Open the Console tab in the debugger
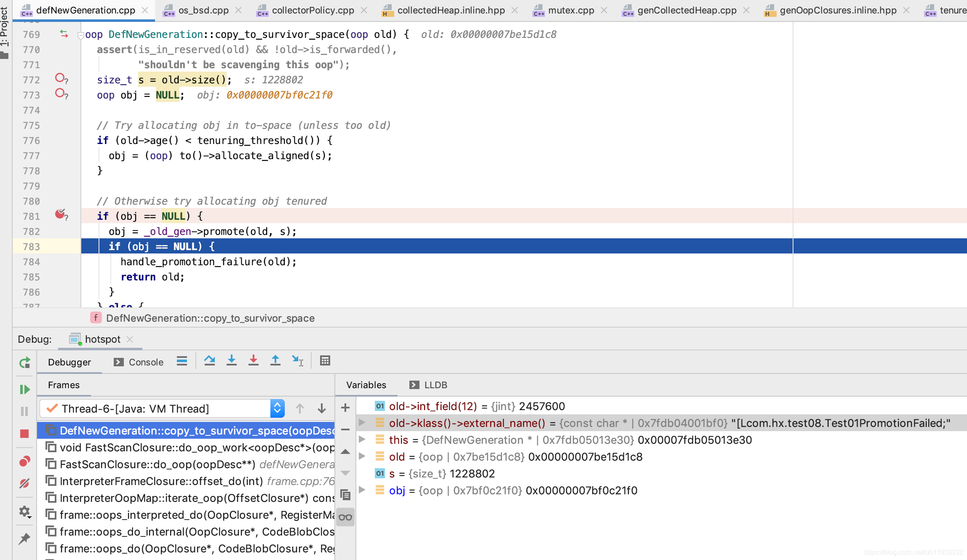The height and width of the screenshot is (560, 967). [145, 362]
